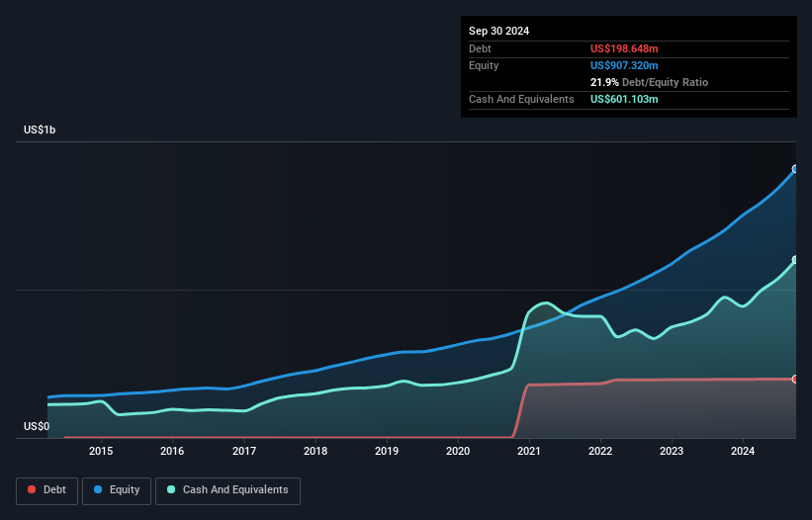Screen dimensions: 812x520
Task: Click the 2021 x-axis label
Action: point(529,451)
